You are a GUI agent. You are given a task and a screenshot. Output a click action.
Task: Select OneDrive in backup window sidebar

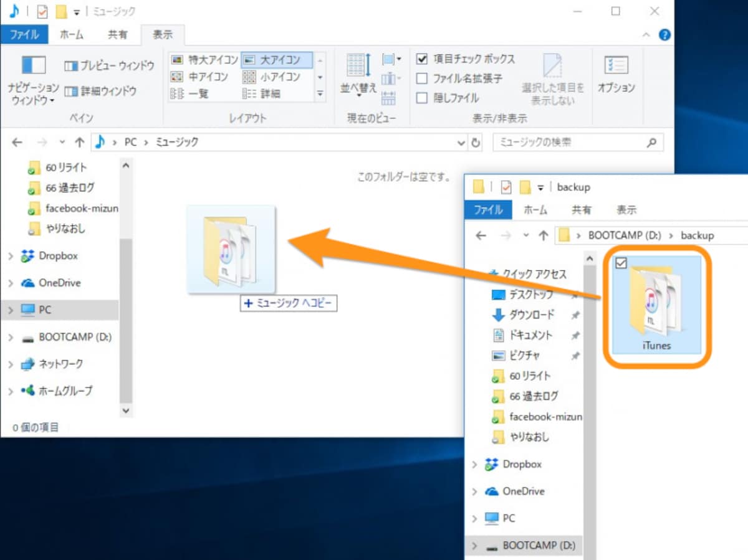523,491
